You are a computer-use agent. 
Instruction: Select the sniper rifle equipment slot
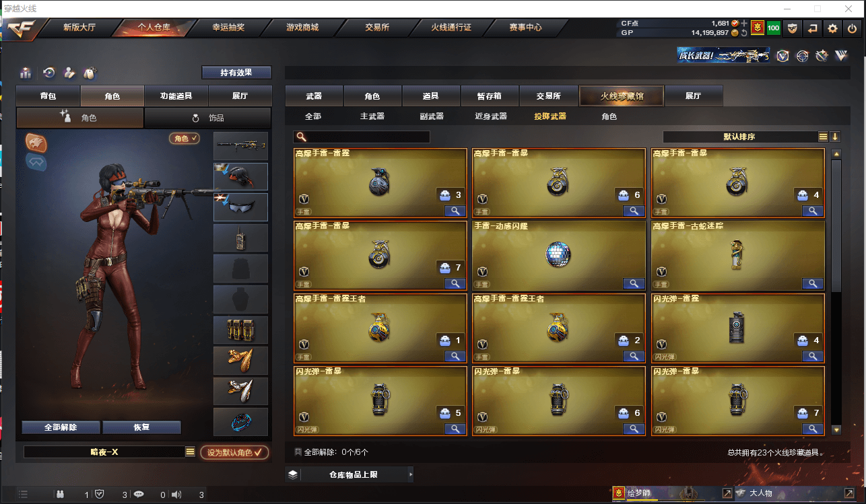pos(240,146)
